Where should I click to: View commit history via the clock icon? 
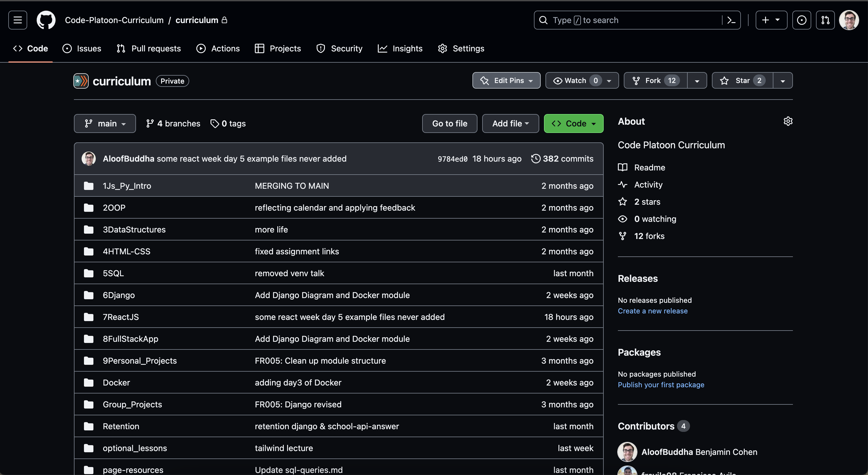pyautogui.click(x=535, y=159)
